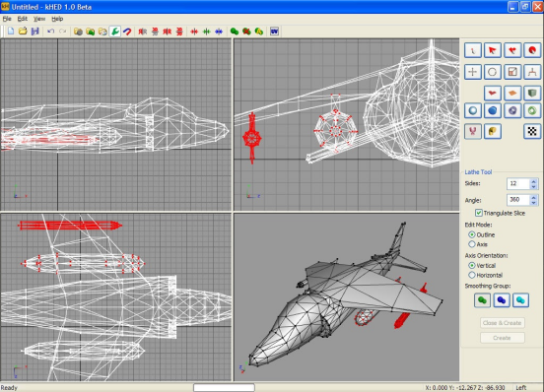Click the Lathe Tool heading text
Viewport: 544px width, 392px height.
478,172
